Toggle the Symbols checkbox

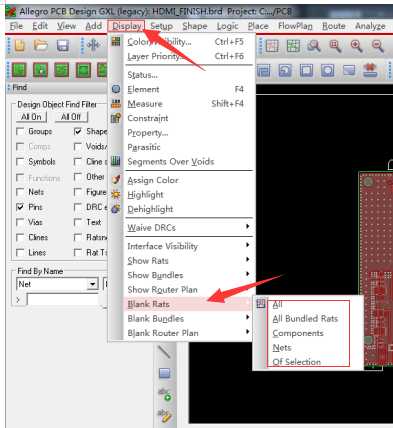click(20, 162)
